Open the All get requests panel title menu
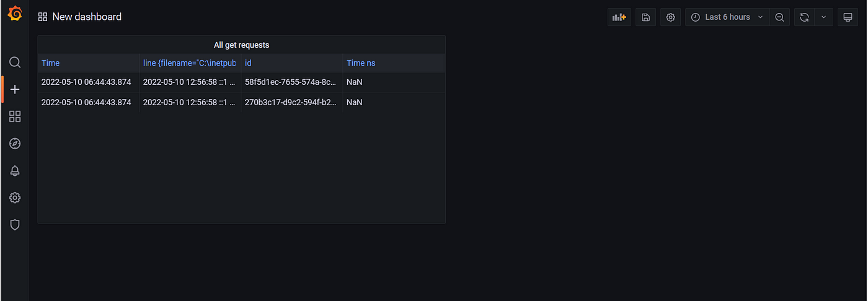Screen dimensions: 868x301 [x=241, y=45]
